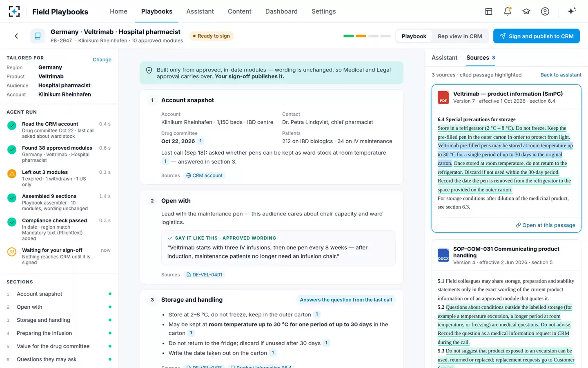
Task: Click the sparkle AI assistant icon
Action: (572, 11)
